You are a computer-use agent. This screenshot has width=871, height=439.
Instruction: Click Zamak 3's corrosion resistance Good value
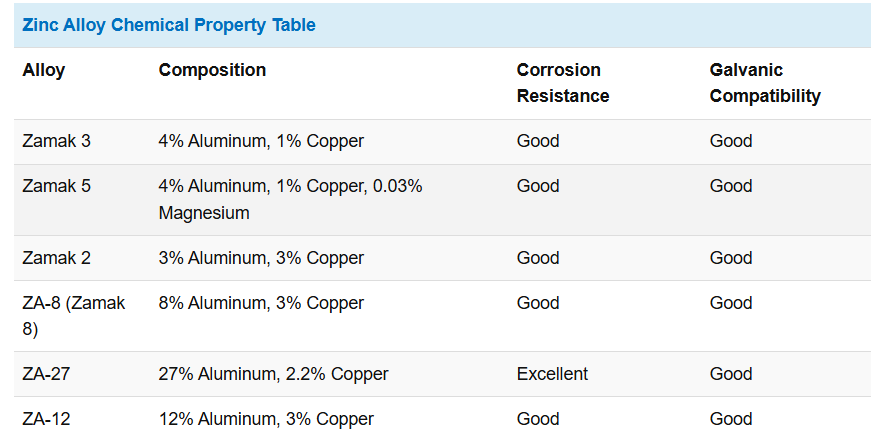point(538,141)
